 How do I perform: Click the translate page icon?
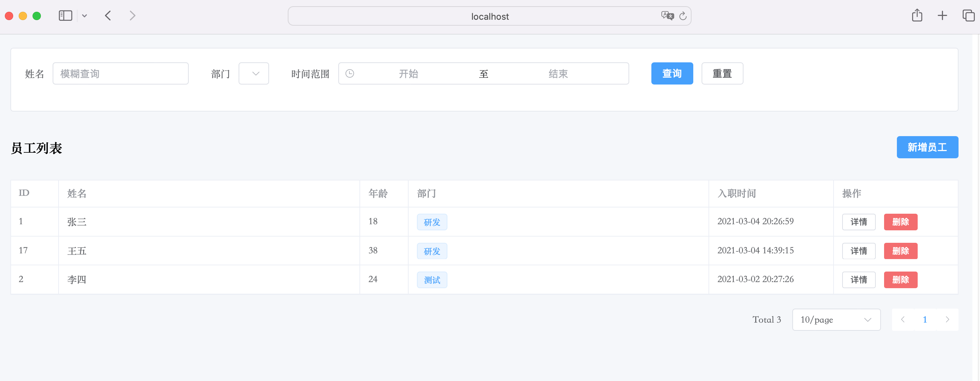[667, 16]
